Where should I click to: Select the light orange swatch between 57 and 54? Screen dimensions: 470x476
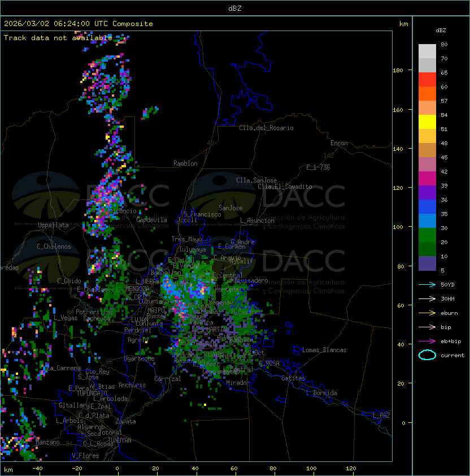(427, 108)
